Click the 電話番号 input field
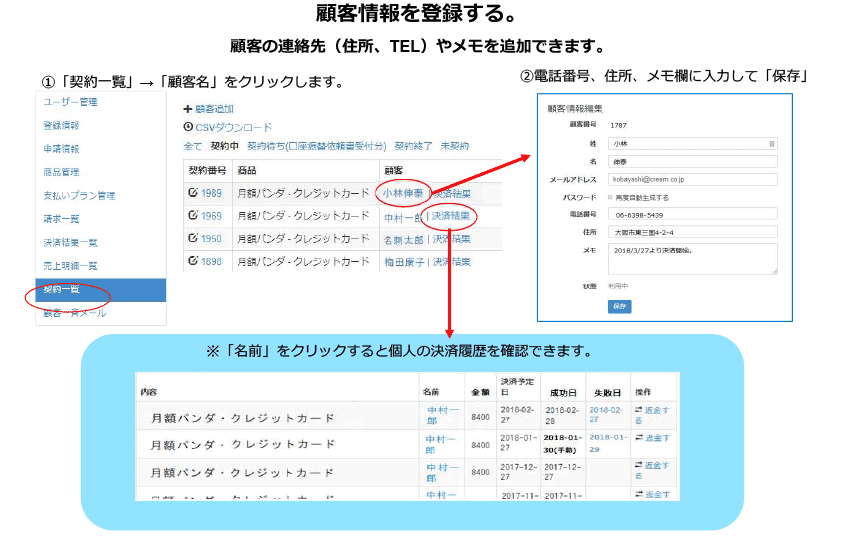 point(692,213)
